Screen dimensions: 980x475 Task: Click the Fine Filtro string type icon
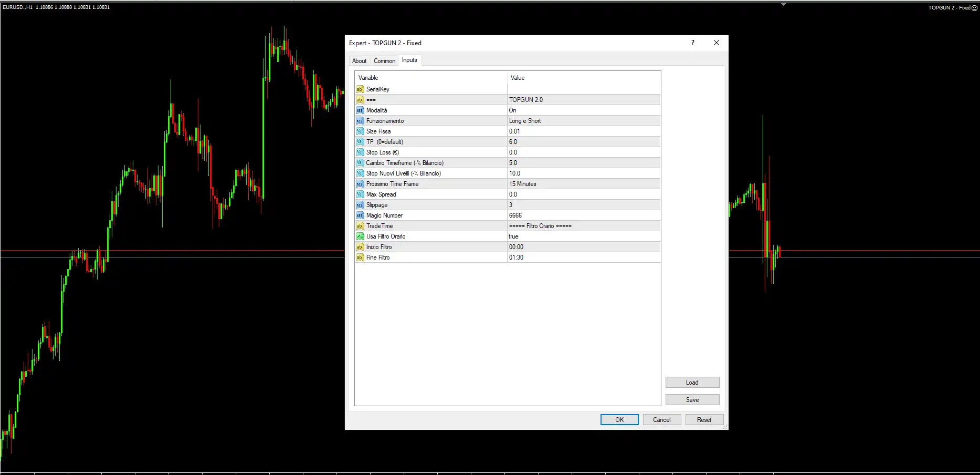click(x=360, y=257)
